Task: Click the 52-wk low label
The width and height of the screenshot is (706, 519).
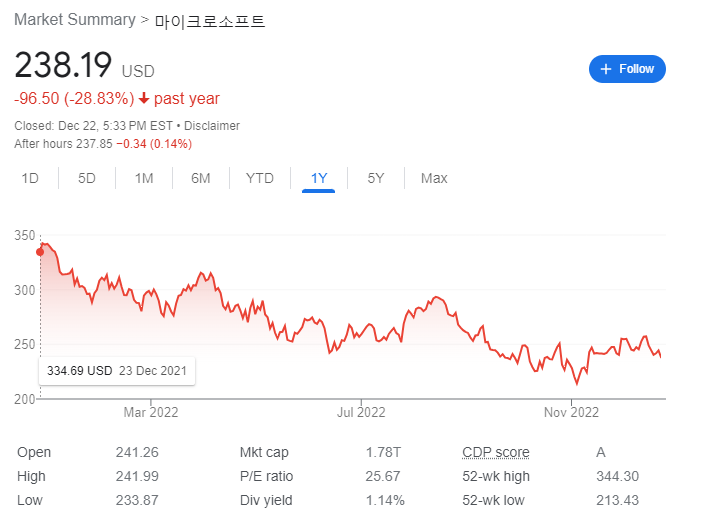Action: 493,500
